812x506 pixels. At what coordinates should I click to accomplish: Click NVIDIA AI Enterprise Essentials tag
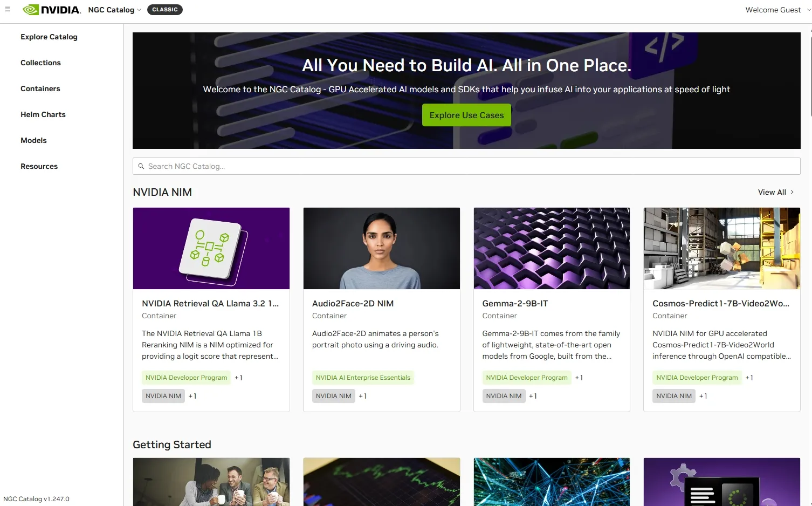click(x=363, y=378)
